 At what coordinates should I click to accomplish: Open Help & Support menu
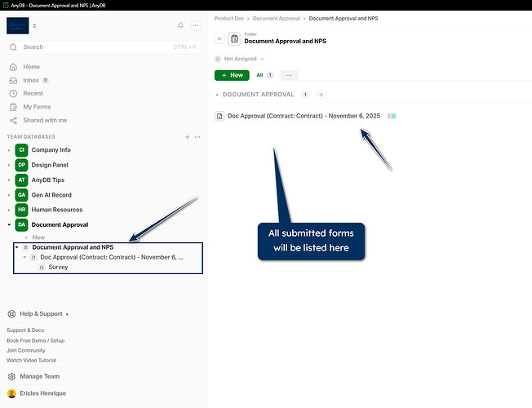41,314
